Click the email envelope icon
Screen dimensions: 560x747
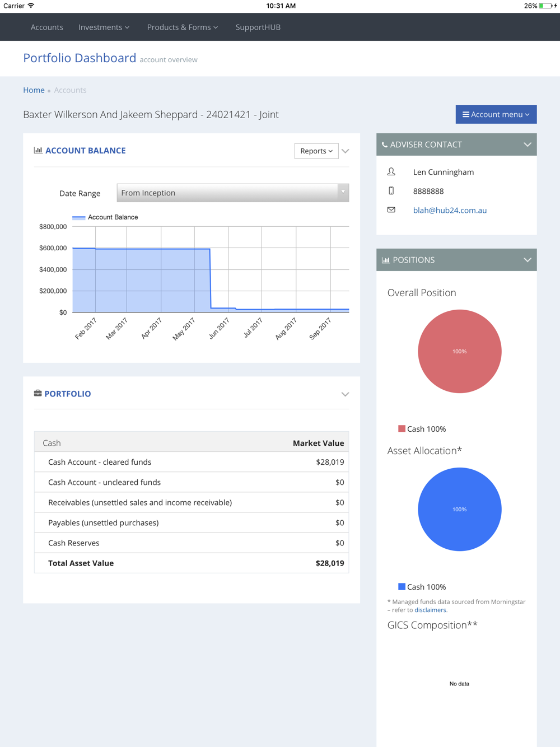pos(391,210)
